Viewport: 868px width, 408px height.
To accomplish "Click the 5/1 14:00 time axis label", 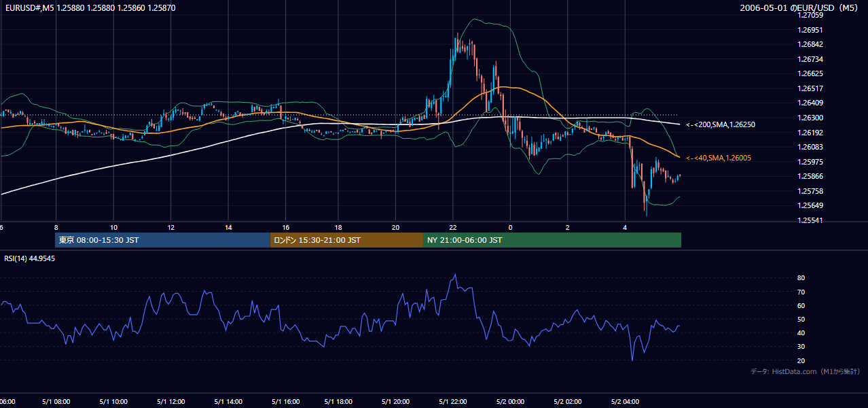I will [228, 402].
